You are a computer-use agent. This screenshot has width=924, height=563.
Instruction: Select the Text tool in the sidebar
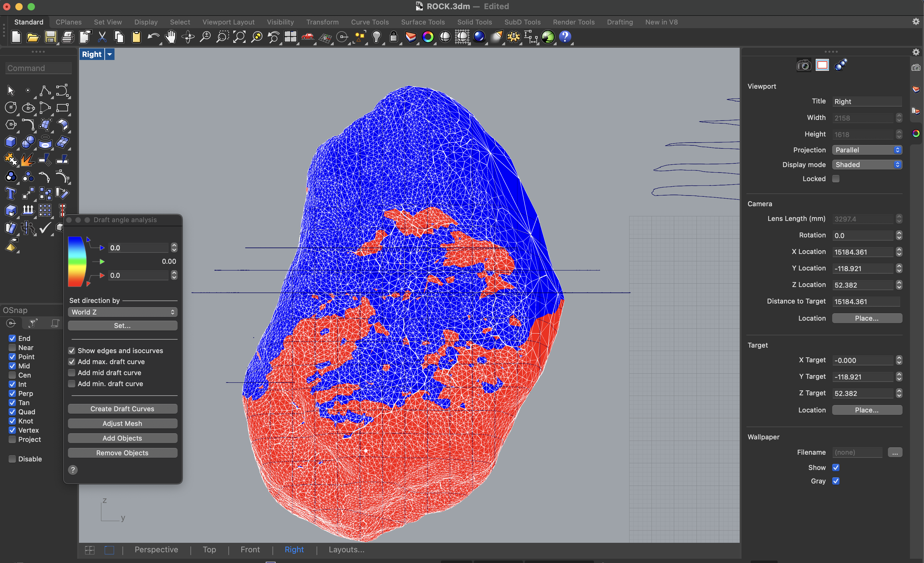[x=11, y=193]
